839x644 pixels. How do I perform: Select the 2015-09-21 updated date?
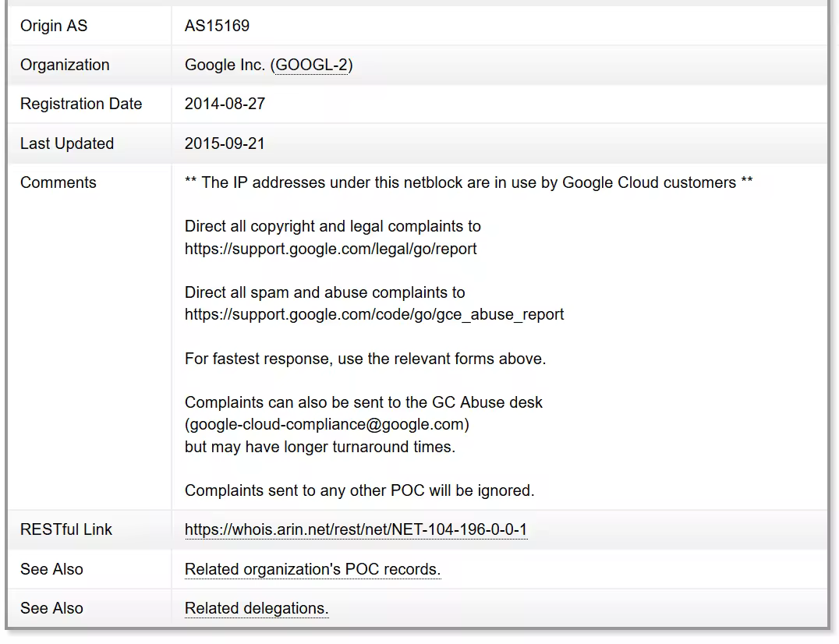coord(225,143)
